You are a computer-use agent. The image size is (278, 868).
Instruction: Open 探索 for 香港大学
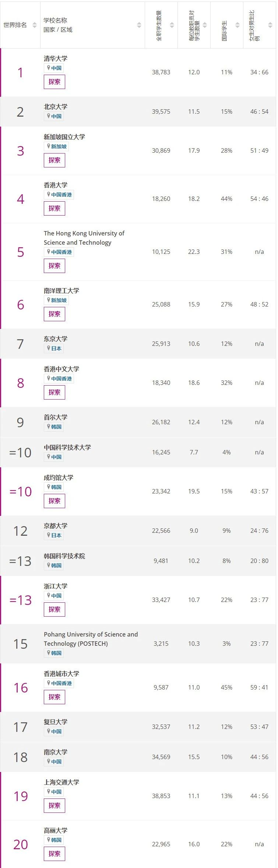54,208
